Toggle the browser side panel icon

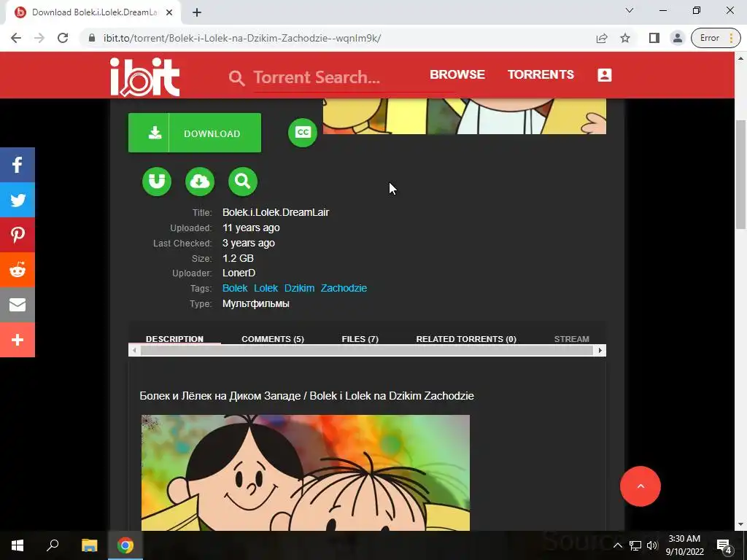(x=654, y=38)
